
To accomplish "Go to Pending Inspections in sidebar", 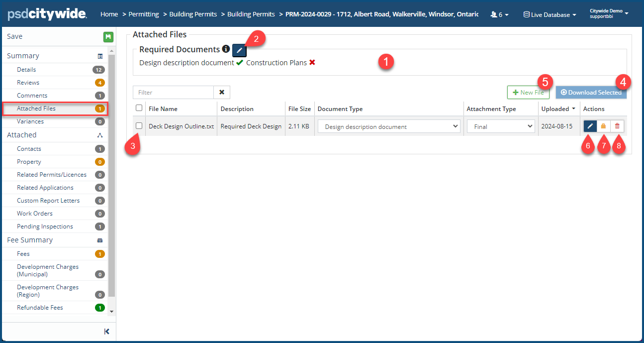I will [45, 227].
